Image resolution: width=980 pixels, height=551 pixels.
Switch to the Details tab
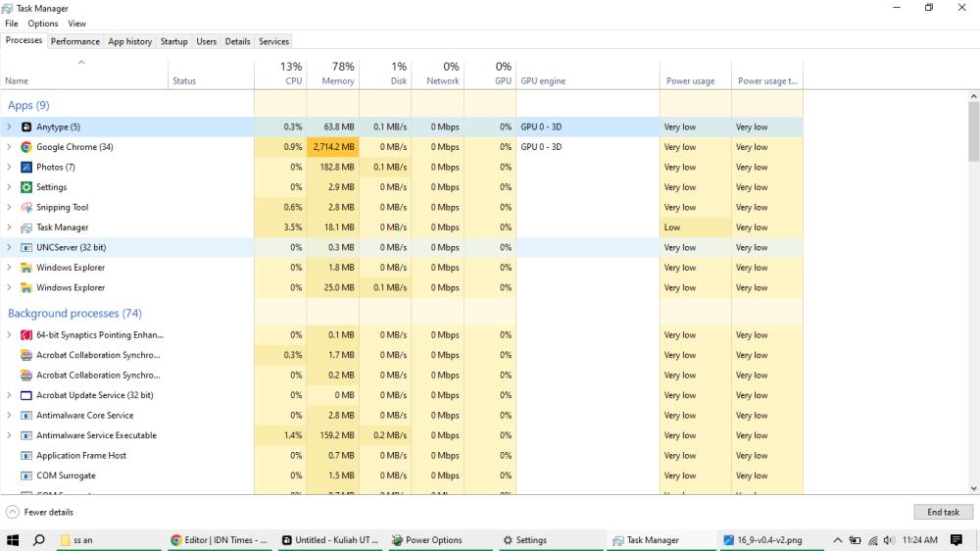pyautogui.click(x=237, y=41)
